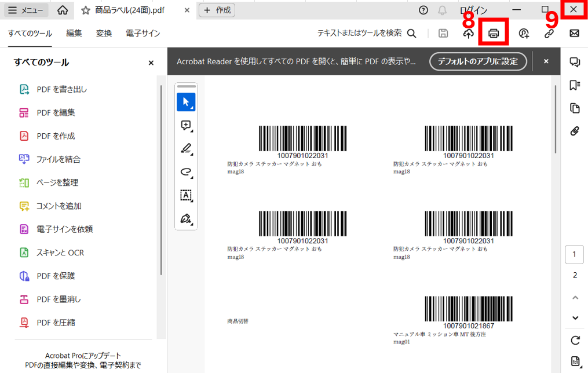This screenshot has width=588, height=373.
Task: Open the 編集 tab
Action: click(74, 34)
